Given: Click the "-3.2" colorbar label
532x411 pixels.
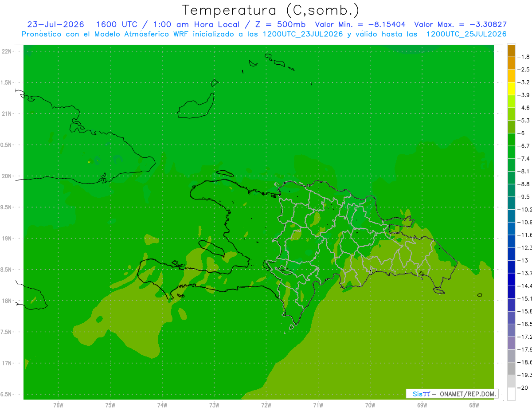Looking at the screenshot, I should (523, 82).
